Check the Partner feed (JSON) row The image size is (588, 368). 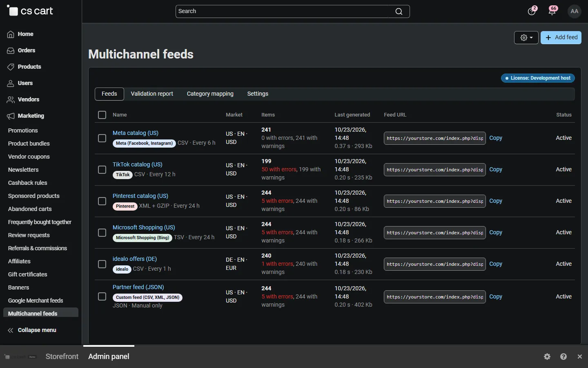pyautogui.click(x=102, y=296)
